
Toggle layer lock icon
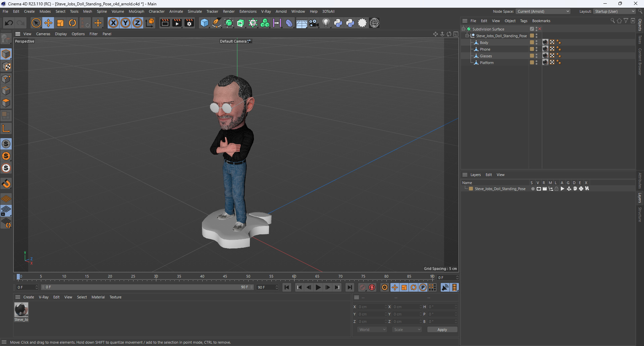[557, 189]
